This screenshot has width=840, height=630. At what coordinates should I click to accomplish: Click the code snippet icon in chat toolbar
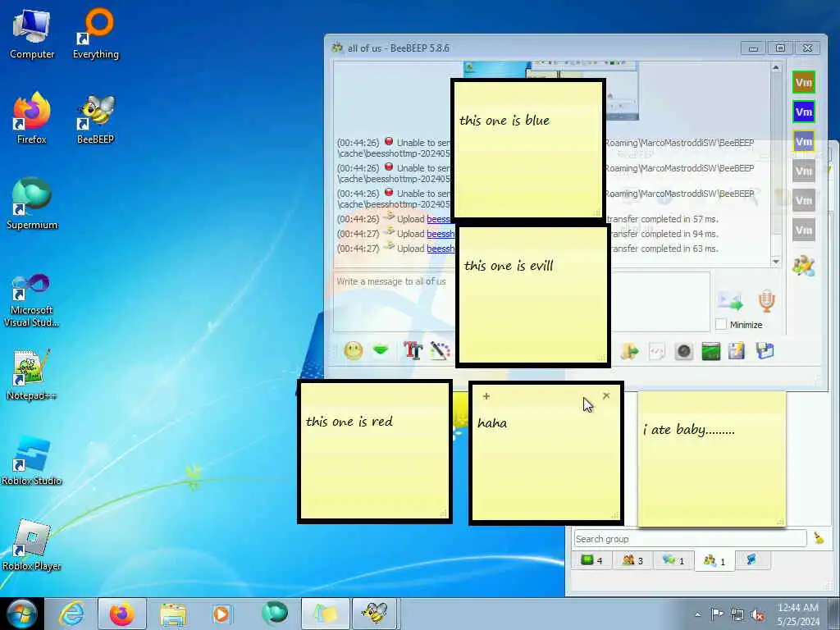(657, 351)
